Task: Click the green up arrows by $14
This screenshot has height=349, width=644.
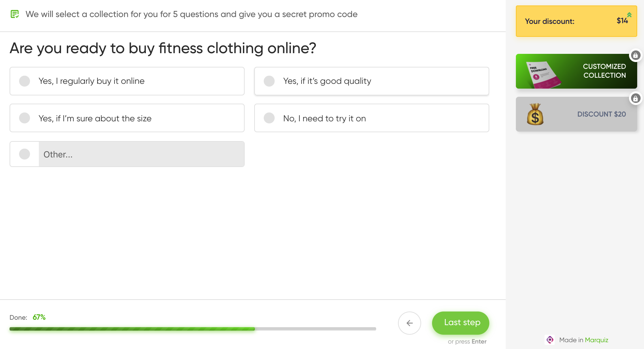Action: pos(629,15)
